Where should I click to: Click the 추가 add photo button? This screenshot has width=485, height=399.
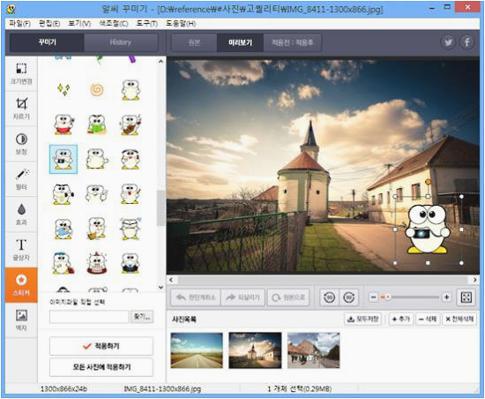[401, 319]
